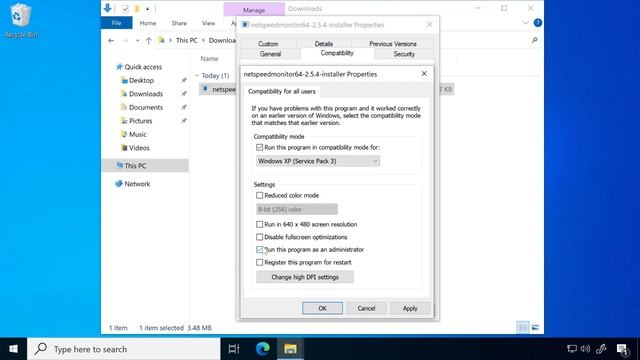Open the notification center icon

(x=622, y=349)
